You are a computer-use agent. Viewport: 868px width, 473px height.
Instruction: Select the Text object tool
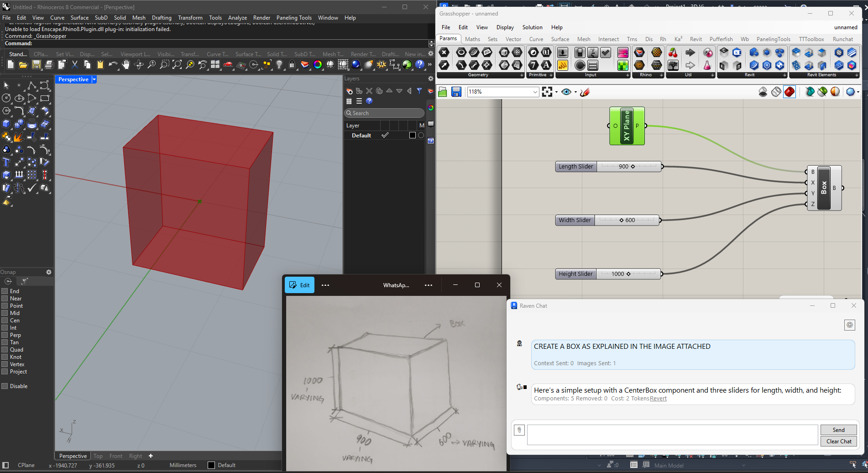6,162
